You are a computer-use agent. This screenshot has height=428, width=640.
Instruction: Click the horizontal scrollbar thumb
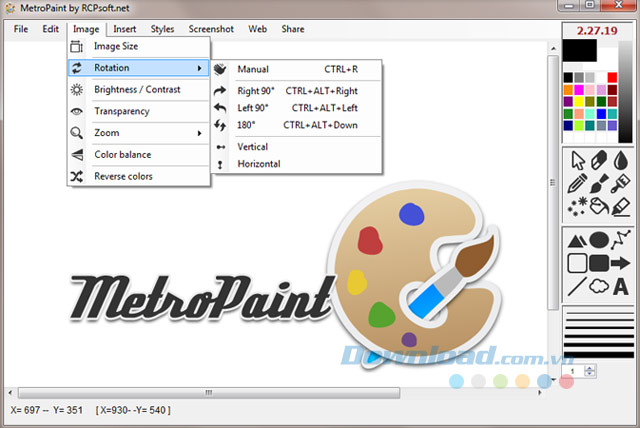209,393
